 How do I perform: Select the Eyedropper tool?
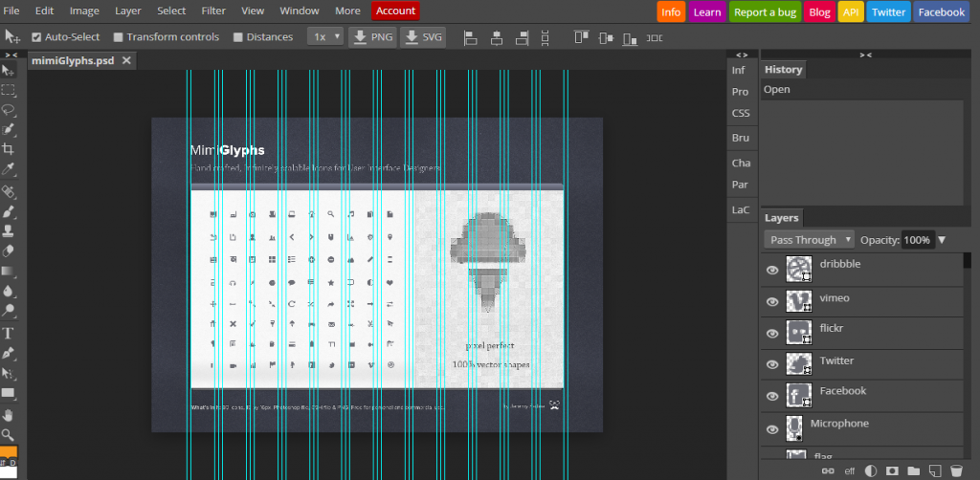8,169
